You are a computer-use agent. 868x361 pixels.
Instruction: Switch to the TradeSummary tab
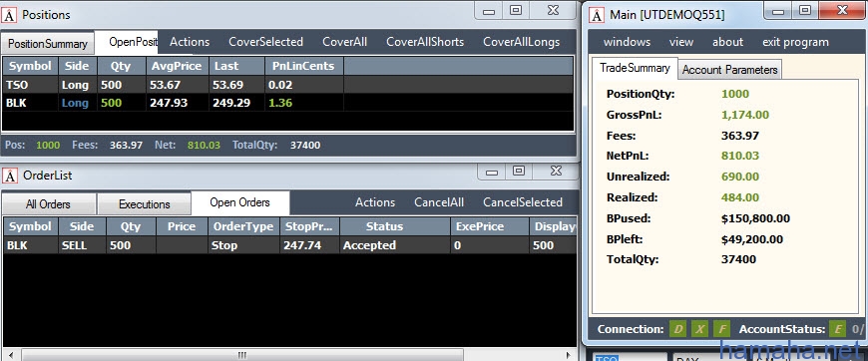[x=635, y=68]
